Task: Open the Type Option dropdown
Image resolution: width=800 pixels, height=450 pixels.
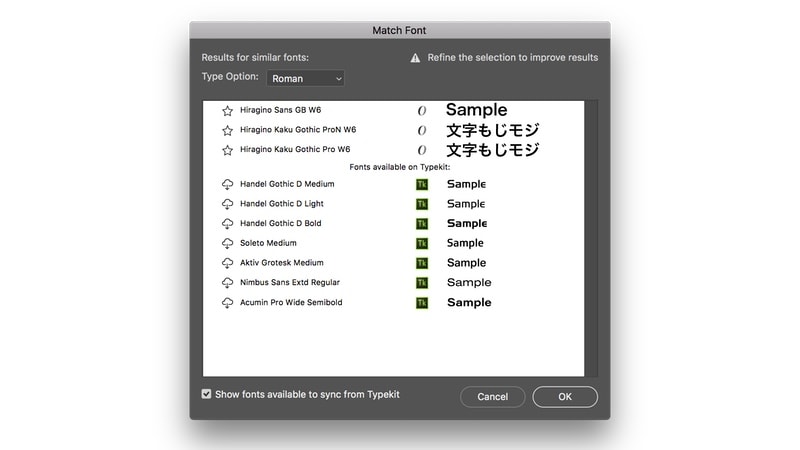Action: point(305,78)
